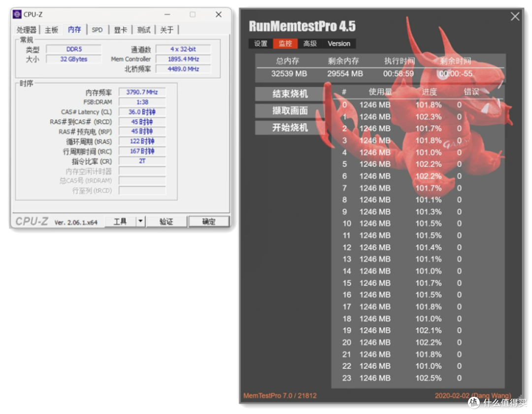Select the 3790.7 MHz 内存频率 value

pyautogui.click(x=142, y=92)
